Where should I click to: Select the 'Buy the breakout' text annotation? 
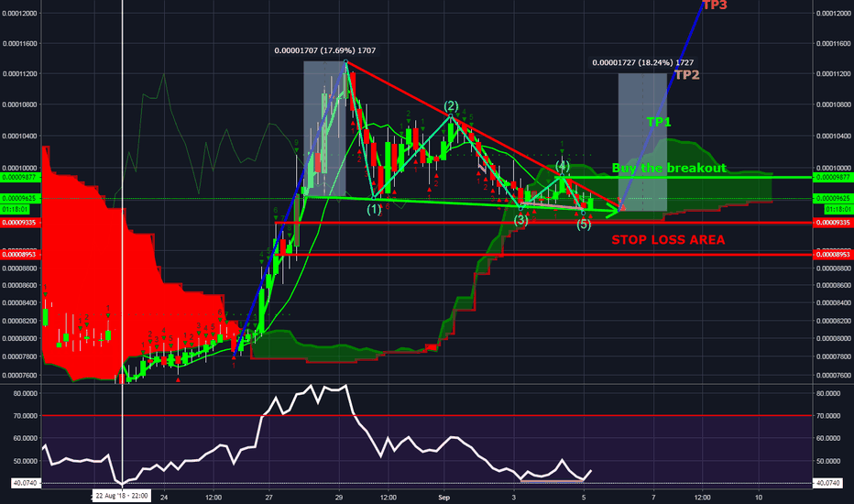click(x=669, y=168)
